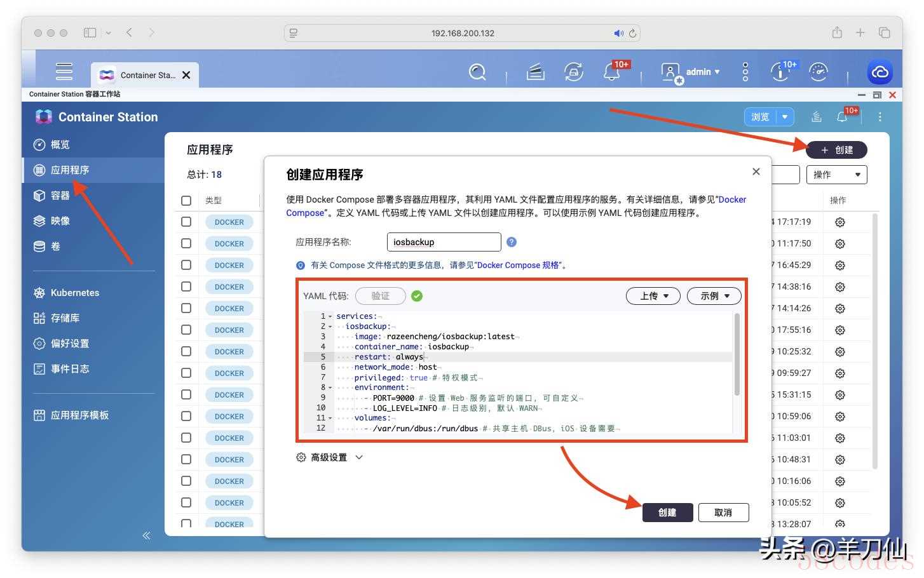Click gear icon for row with time 10:59:06
Image resolution: width=924 pixels, height=578 pixels.
pos(840,417)
